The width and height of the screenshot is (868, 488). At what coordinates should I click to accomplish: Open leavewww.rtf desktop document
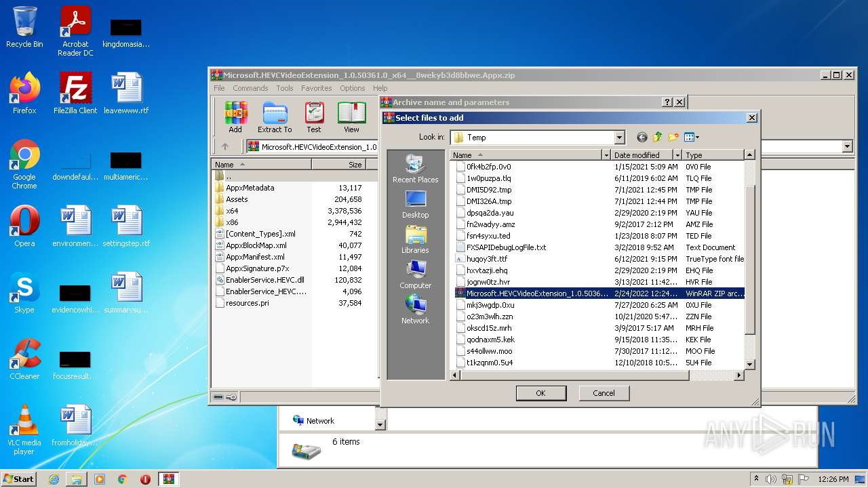pyautogui.click(x=126, y=93)
